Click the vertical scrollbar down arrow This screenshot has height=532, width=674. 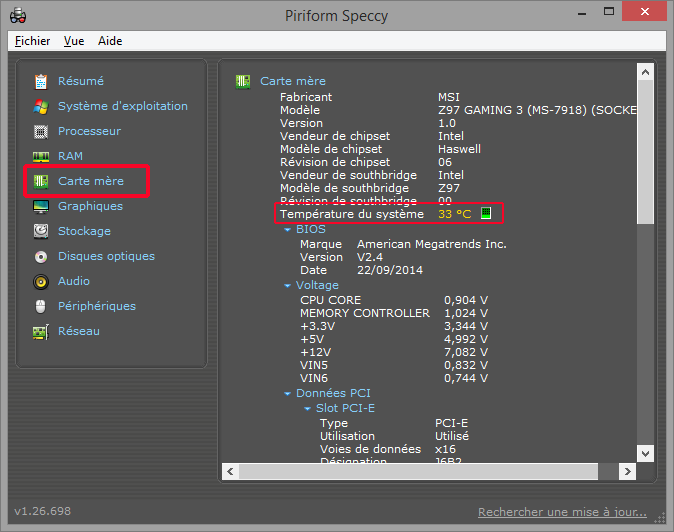click(645, 454)
